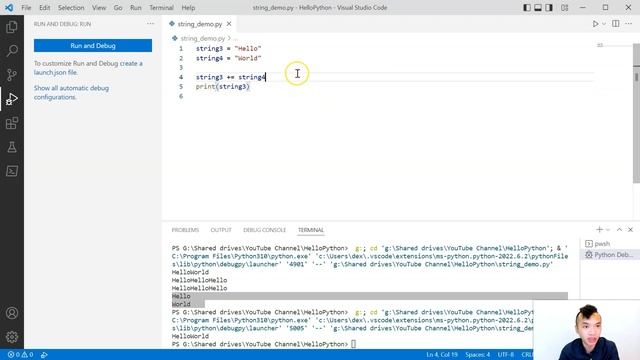The height and width of the screenshot is (360, 640).
Task: Click the terminal prompt input line
Action: (x=264, y=344)
